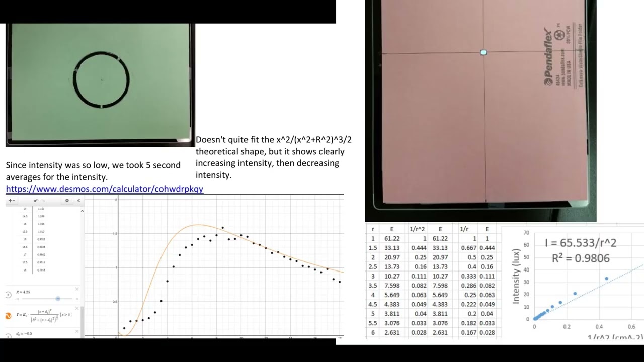The image size is (644, 362).
Task: Click the R slider thumb
Action: [58, 299]
